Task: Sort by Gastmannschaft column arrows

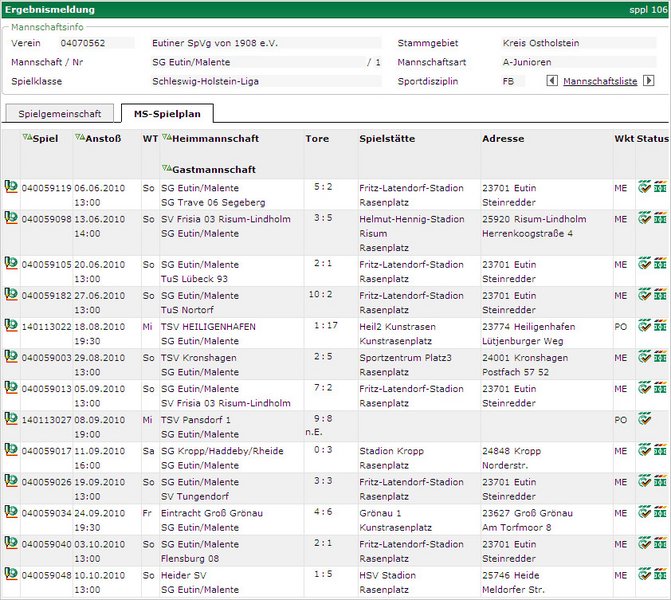Action: (166, 169)
